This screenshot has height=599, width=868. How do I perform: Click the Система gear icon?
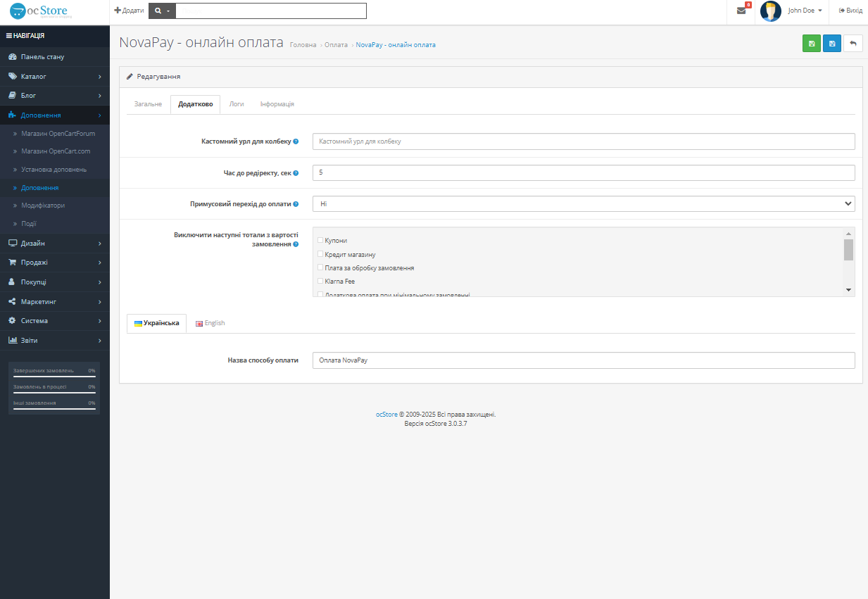[13, 320]
